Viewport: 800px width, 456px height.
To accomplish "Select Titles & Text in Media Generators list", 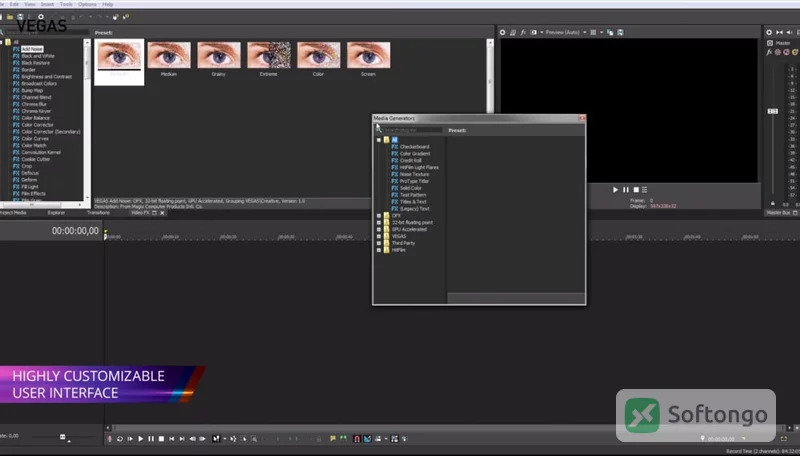I will pos(413,202).
